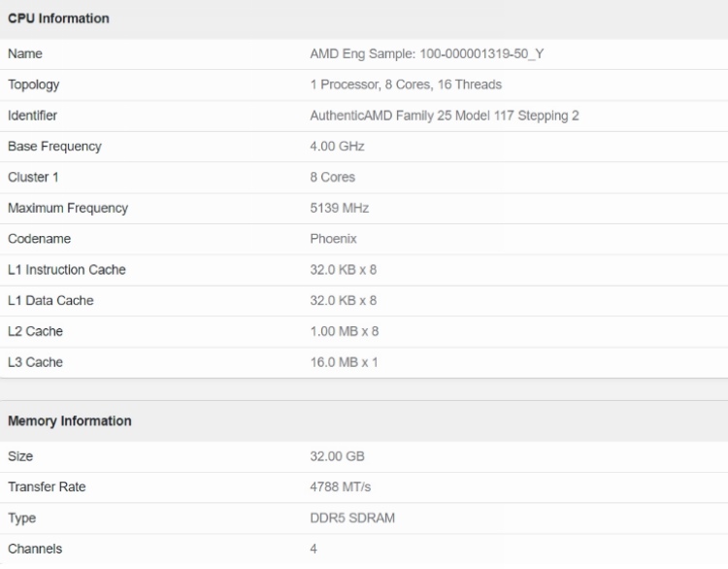The height and width of the screenshot is (569, 728).
Task: Click the Cluster 1 row label
Action: [32, 177]
